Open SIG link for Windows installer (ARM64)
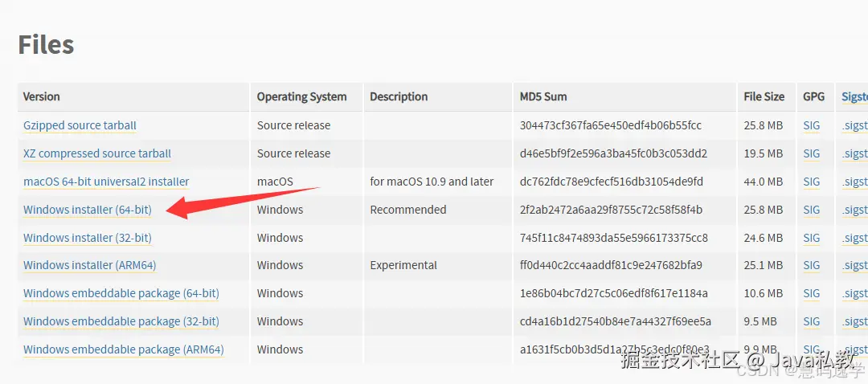The height and width of the screenshot is (384, 868). (x=812, y=266)
